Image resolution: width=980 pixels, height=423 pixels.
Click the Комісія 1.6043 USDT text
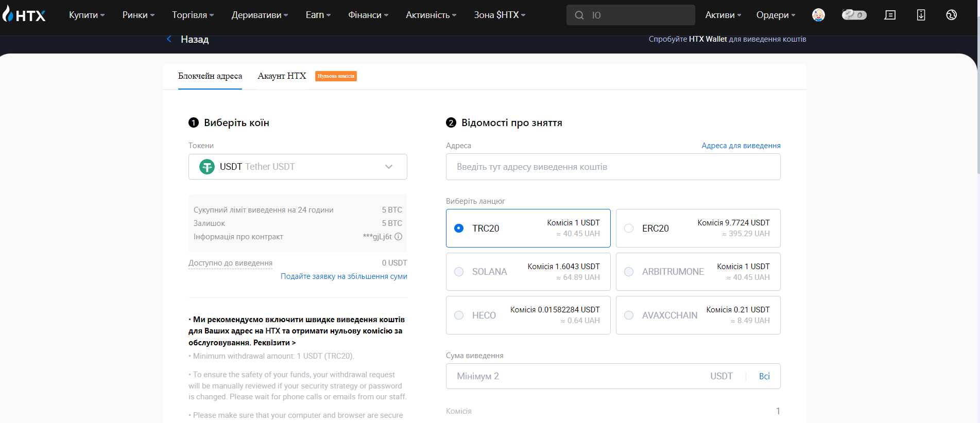point(563,267)
